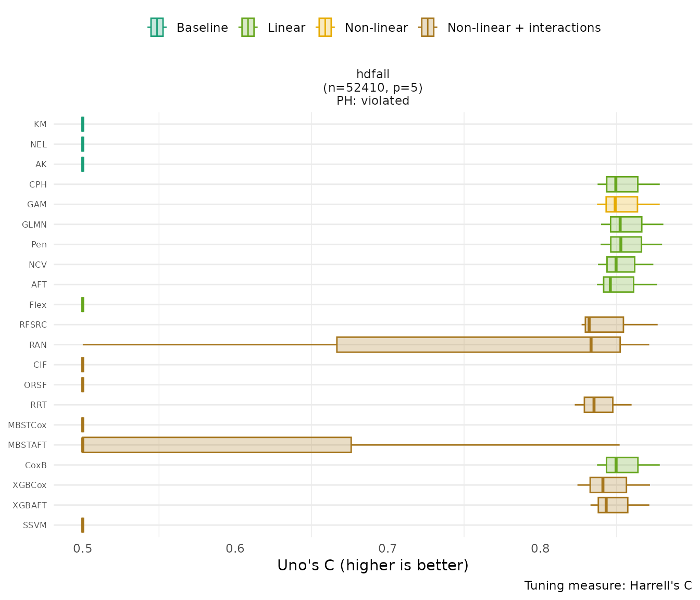Click the yellow GAM boxplot box
Screen dimensions: 700x600
[x=621, y=204]
